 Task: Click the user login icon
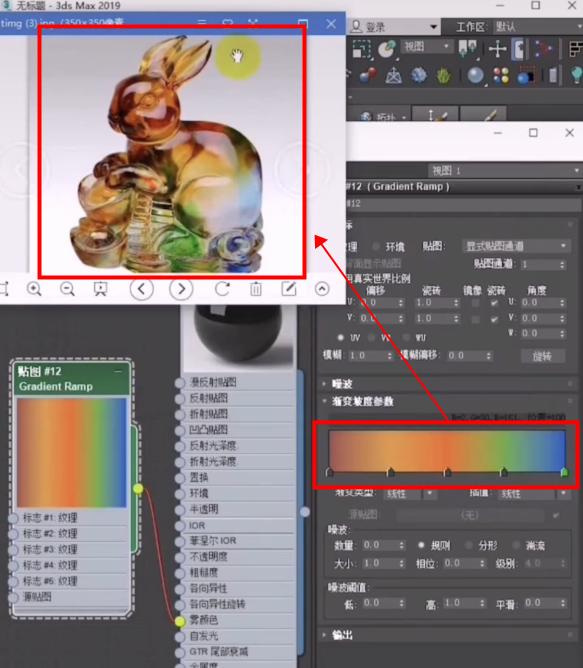point(356,27)
